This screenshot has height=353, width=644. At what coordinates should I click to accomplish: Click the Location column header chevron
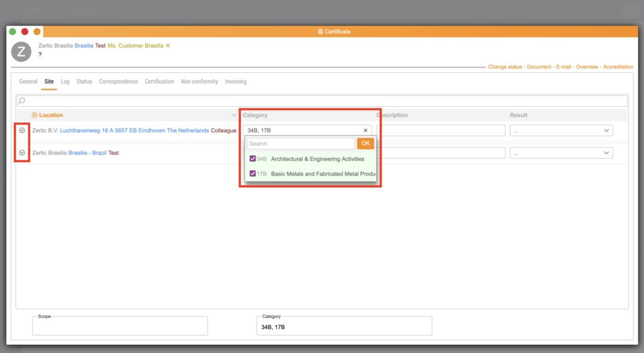tap(234, 115)
